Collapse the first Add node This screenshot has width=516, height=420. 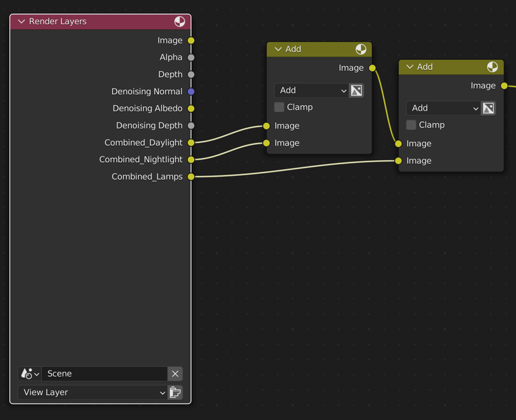point(278,49)
